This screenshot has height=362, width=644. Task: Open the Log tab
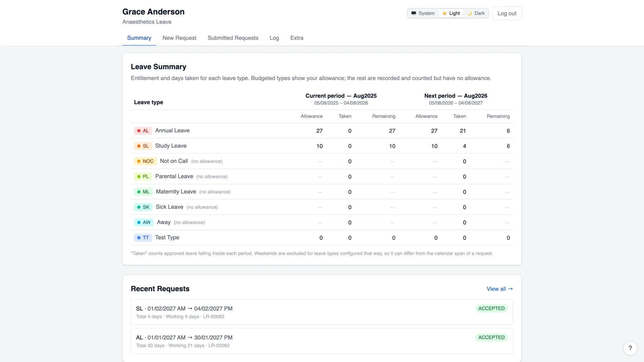coord(274,38)
